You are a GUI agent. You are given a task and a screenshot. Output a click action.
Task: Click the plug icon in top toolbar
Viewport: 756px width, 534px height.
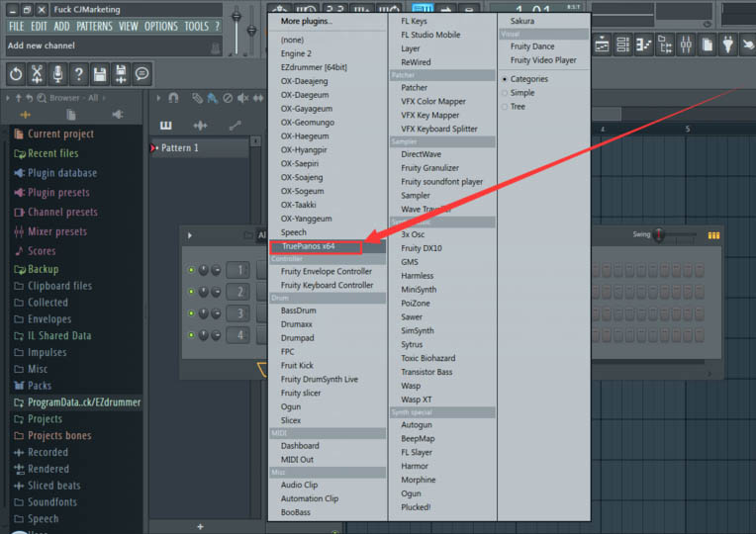click(728, 45)
